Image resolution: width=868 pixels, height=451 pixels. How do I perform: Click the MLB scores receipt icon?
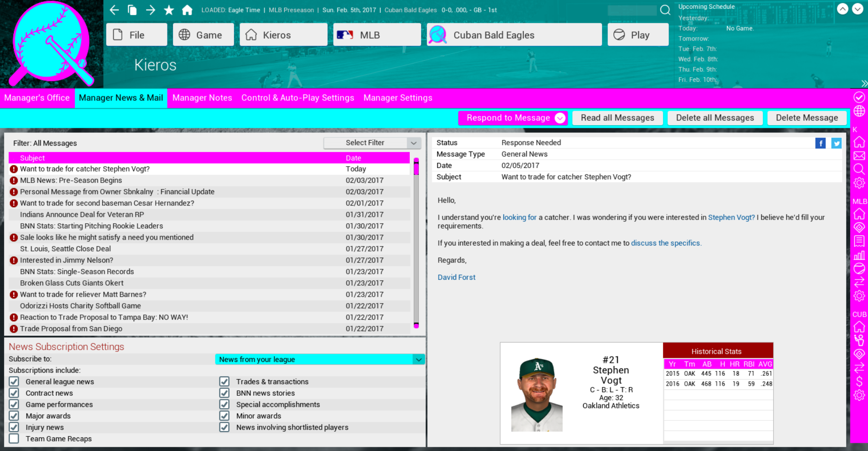point(859,241)
